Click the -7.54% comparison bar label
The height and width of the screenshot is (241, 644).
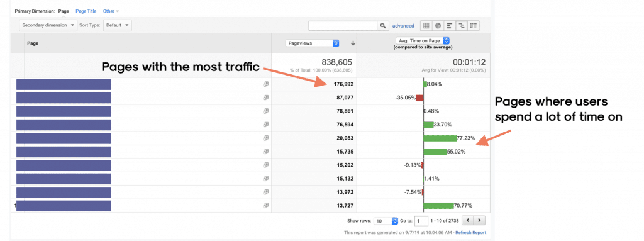click(x=413, y=192)
